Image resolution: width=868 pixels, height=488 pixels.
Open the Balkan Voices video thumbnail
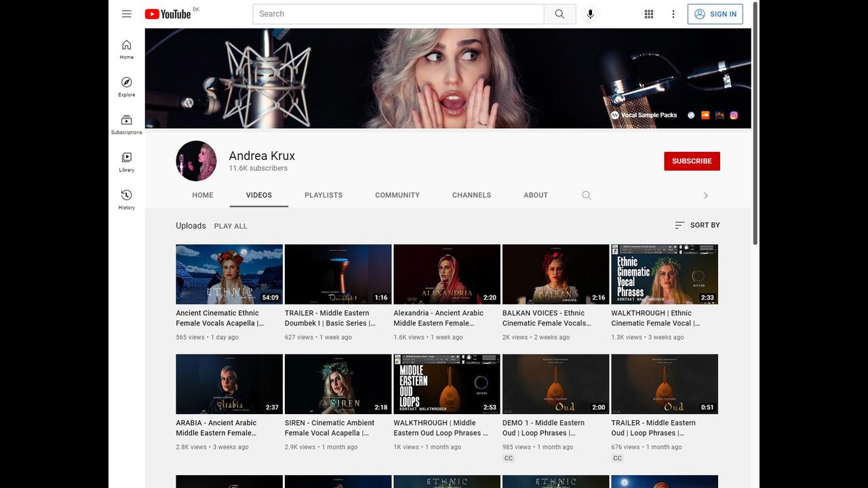click(x=555, y=274)
